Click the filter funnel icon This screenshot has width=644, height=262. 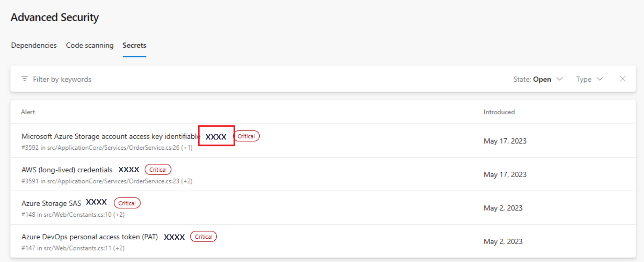pos(25,79)
